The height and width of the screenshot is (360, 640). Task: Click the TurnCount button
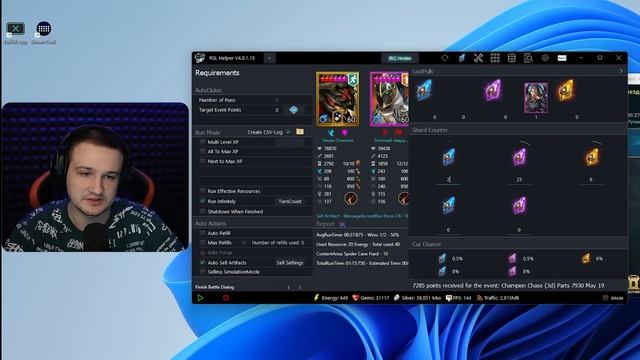coord(290,201)
